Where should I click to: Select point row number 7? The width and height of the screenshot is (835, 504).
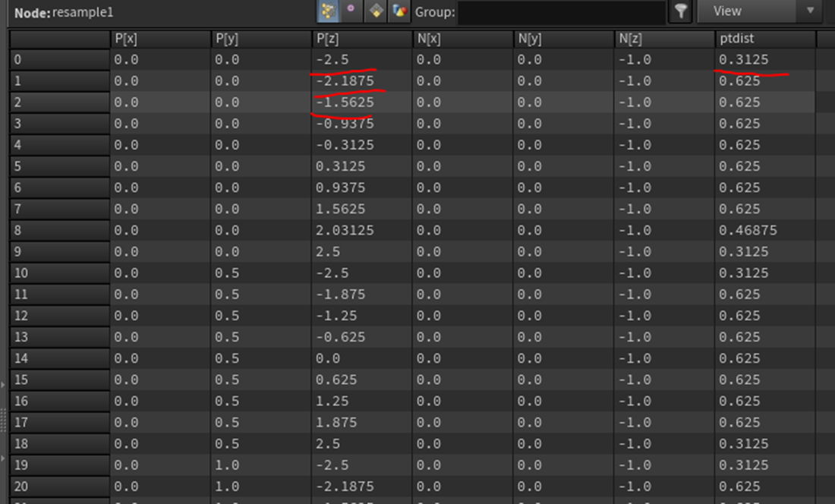[60, 209]
